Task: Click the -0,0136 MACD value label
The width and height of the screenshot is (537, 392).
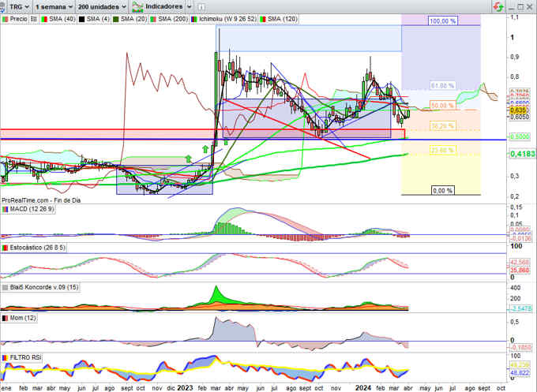Action: [x=521, y=238]
